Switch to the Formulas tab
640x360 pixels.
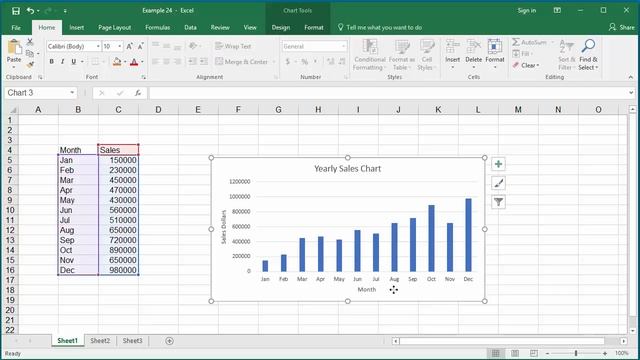click(x=158, y=28)
